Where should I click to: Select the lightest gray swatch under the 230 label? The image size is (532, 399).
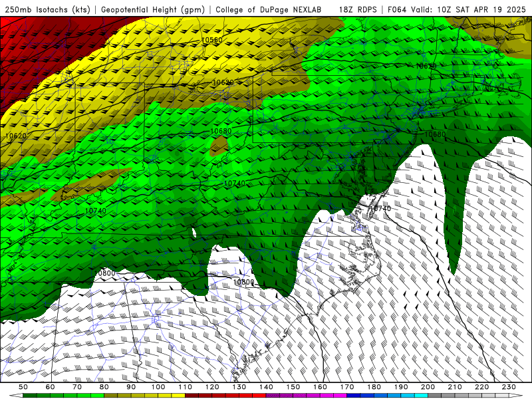pyautogui.click(x=502, y=396)
